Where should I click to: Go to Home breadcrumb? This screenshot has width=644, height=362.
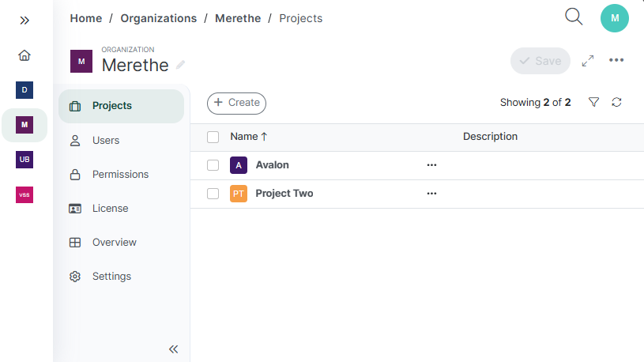point(86,18)
